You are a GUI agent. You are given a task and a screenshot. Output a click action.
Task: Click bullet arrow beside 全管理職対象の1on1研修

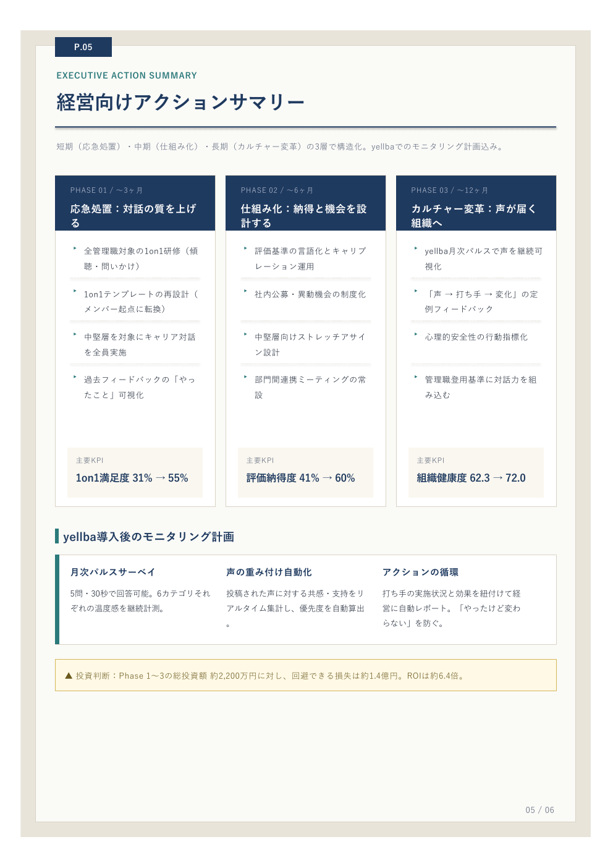[75, 248]
